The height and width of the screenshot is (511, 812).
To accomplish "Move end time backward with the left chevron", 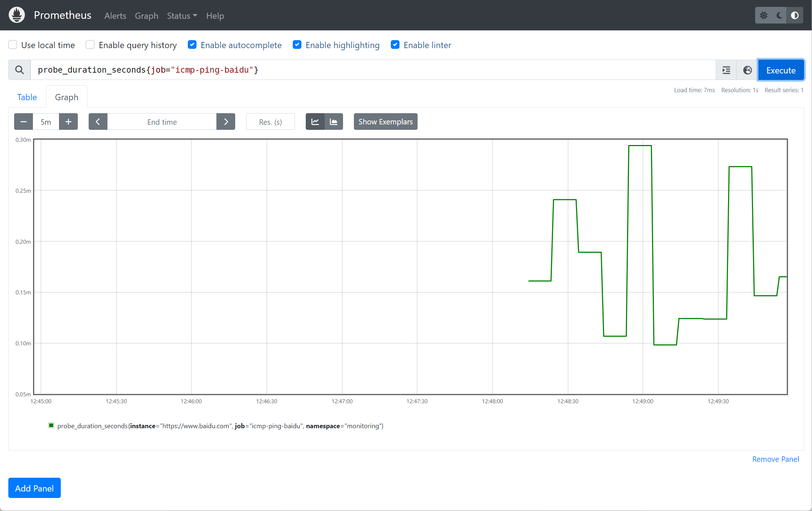I will (98, 122).
